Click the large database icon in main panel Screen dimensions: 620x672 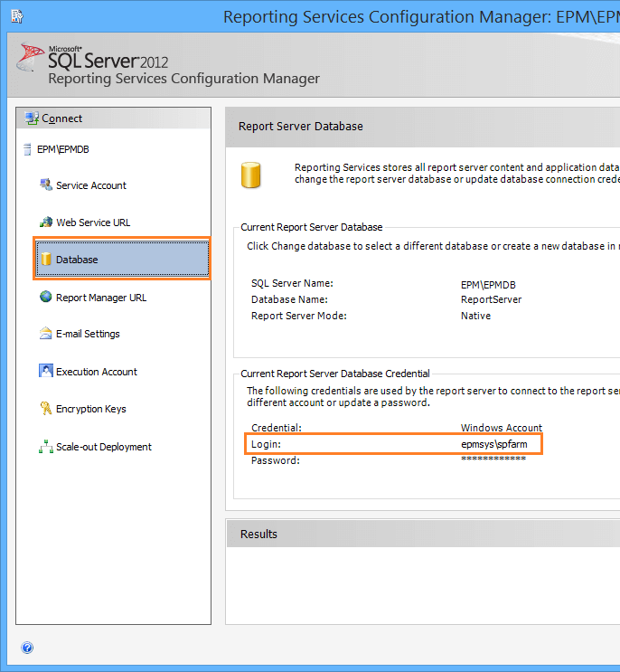point(251,175)
